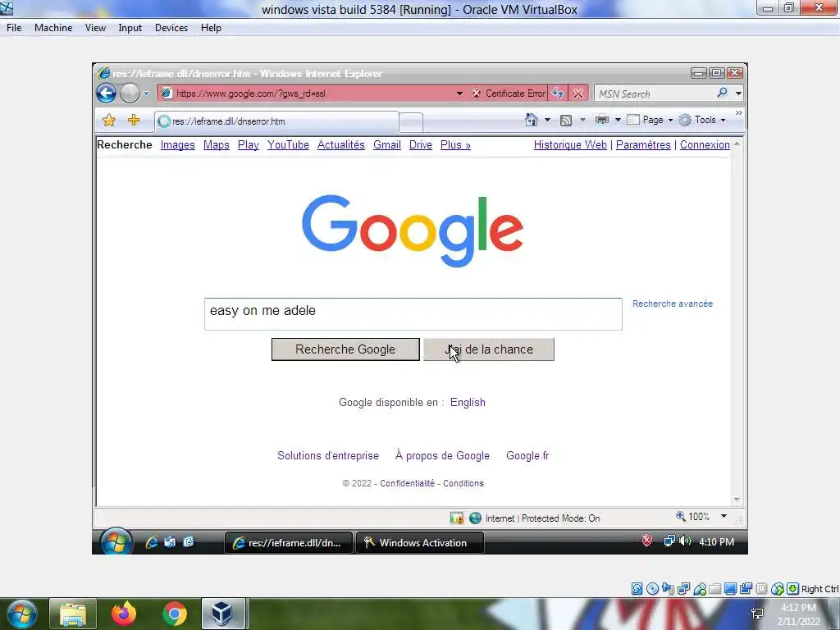Open the search provider dropdown arrow

coord(739,94)
